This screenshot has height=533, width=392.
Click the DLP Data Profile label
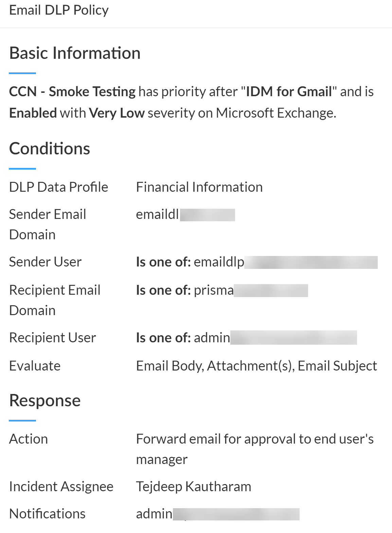[x=58, y=187]
